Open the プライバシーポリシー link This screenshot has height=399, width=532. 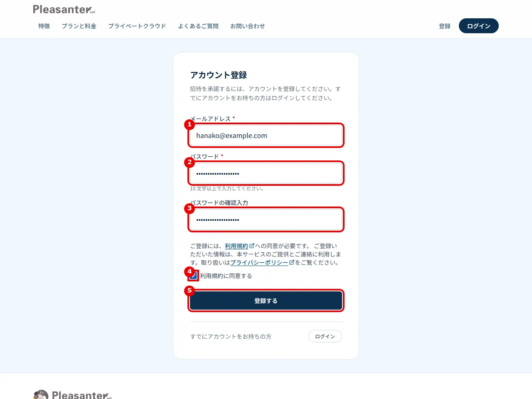coord(259,263)
